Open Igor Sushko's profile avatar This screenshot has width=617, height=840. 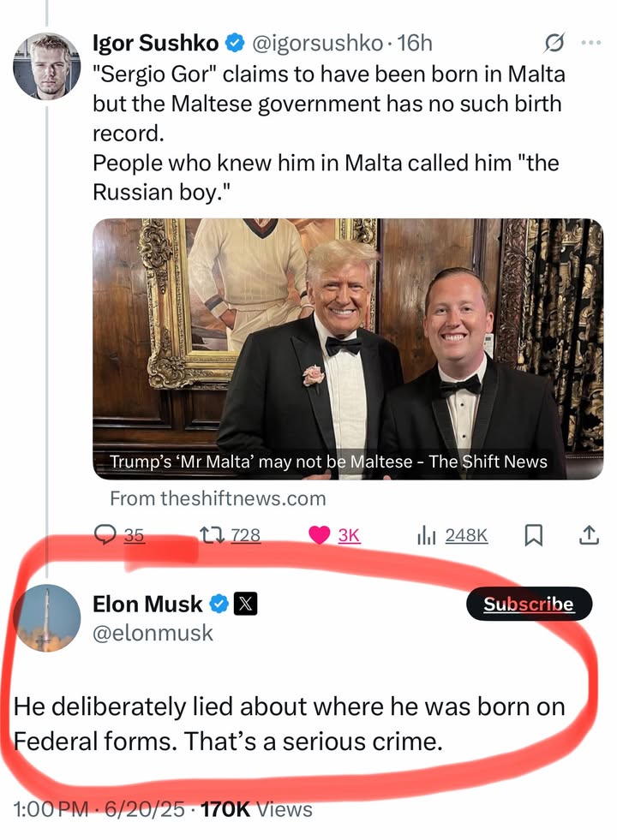(x=47, y=66)
